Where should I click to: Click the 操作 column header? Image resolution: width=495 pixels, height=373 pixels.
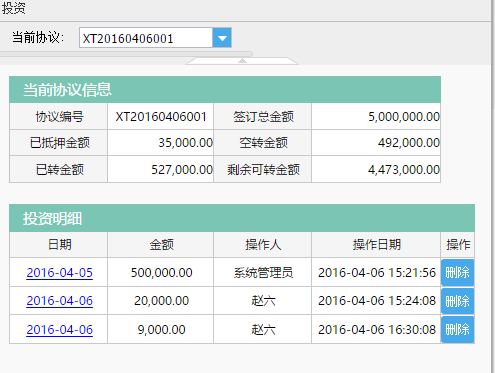[x=458, y=245]
